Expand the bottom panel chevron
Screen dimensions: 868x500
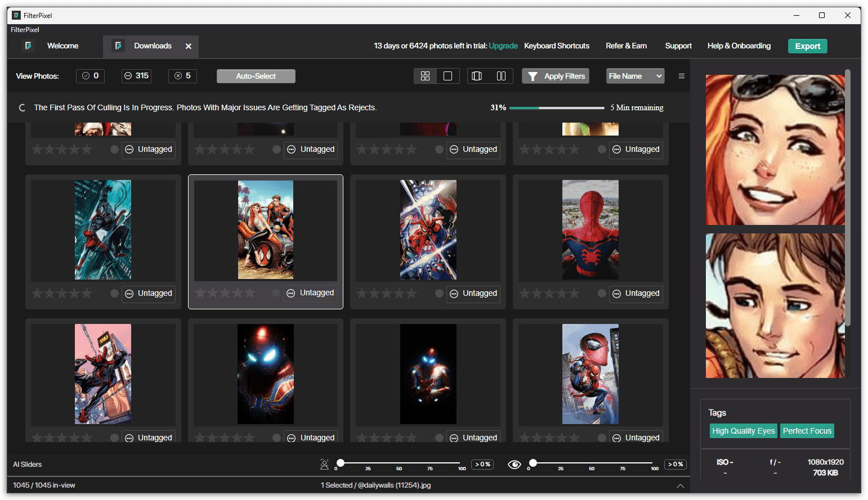pyautogui.click(x=680, y=486)
